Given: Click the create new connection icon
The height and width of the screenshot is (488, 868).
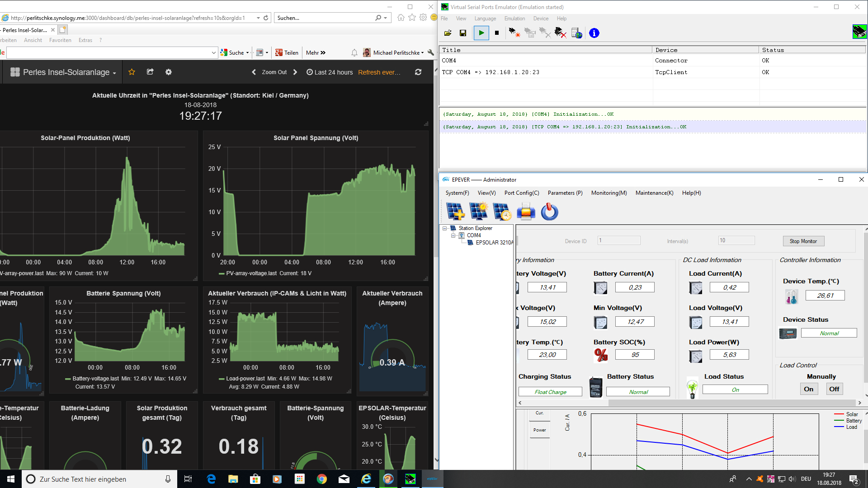Looking at the screenshot, I should click(514, 33).
